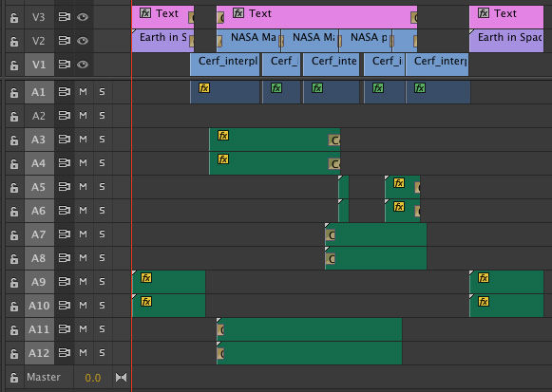
Task: Click fx badge on A3 audio clip
Action: tap(223, 136)
